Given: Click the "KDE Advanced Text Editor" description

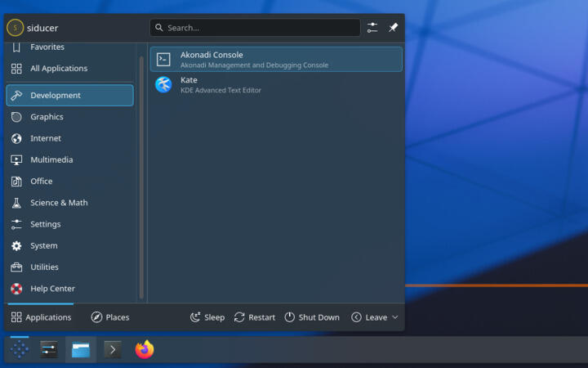Looking at the screenshot, I should [x=220, y=90].
